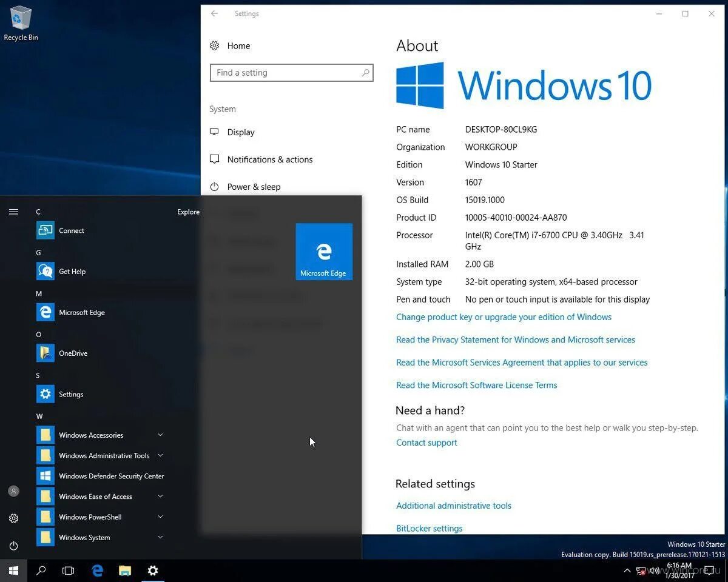Go back with Settings back arrow

(214, 13)
